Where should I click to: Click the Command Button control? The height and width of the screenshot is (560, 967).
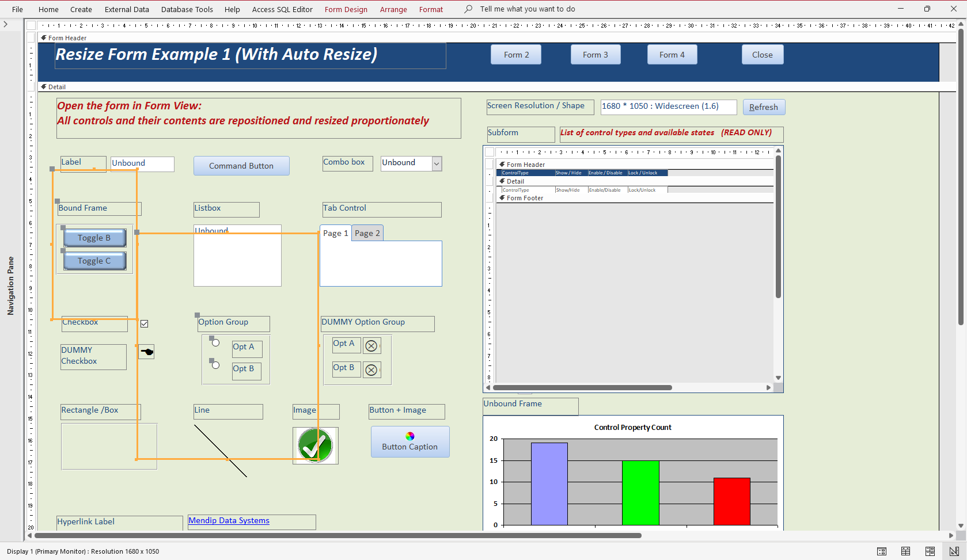(241, 166)
